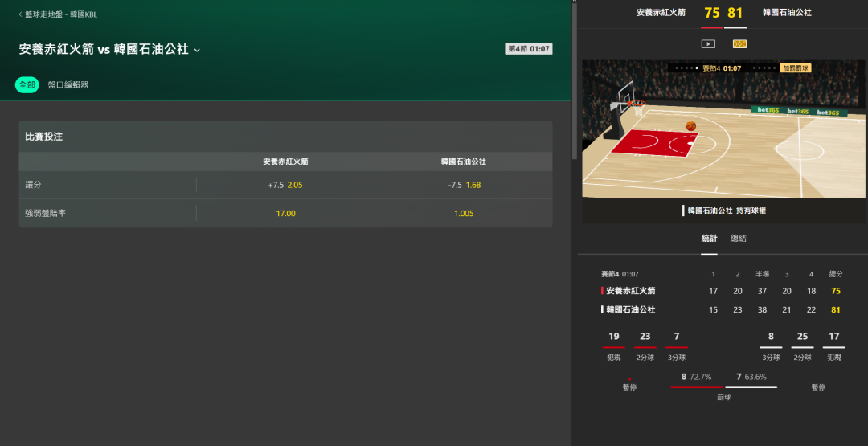The width and height of the screenshot is (868, 446).
Task: Click the 加罰罰球 event badge
Action: pos(796,68)
